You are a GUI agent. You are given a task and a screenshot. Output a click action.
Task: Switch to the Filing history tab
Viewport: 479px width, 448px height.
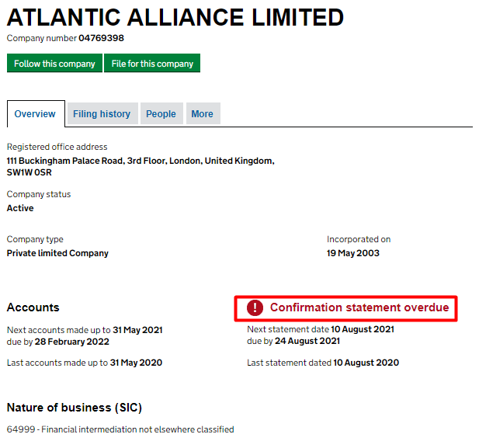click(x=102, y=114)
